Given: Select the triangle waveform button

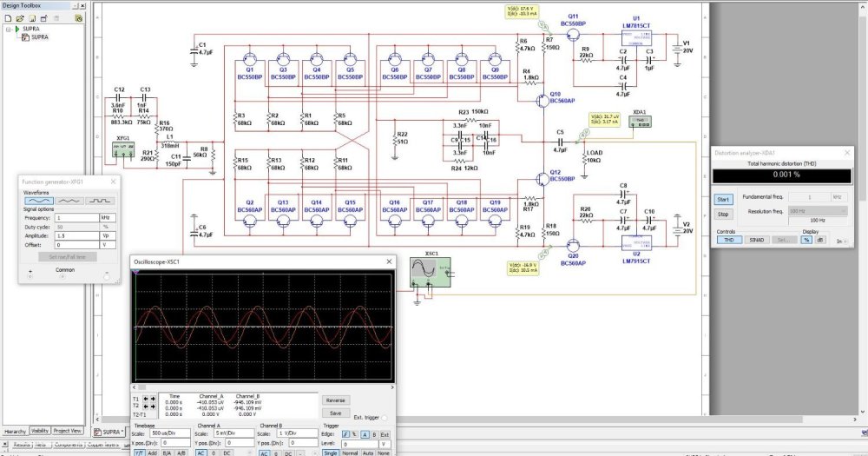Looking at the screenshot, I should [70, 201].
